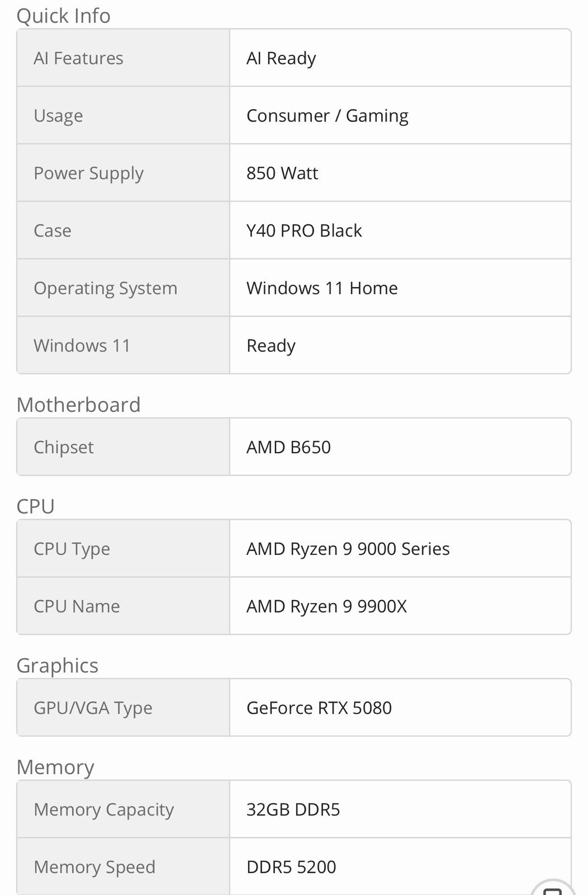Click the 'Graphics' section heading
Viewport: 588px width, 895px height.
(58, 666)
